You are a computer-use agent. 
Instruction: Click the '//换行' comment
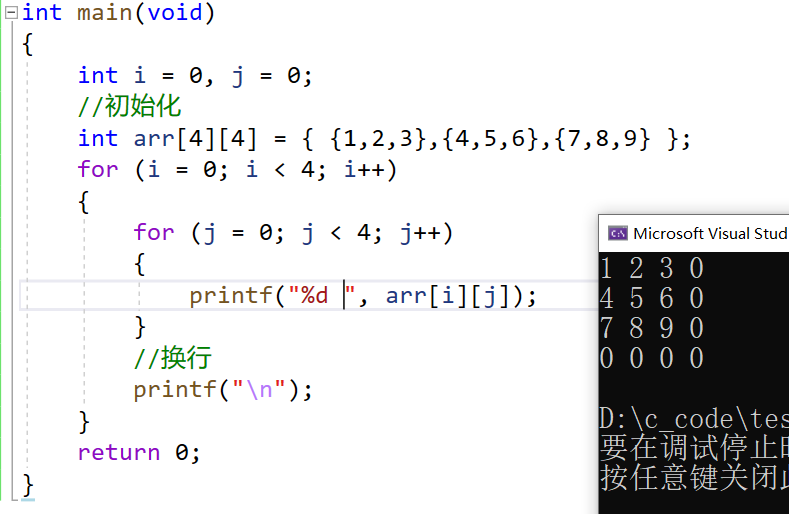click(173, 358)
